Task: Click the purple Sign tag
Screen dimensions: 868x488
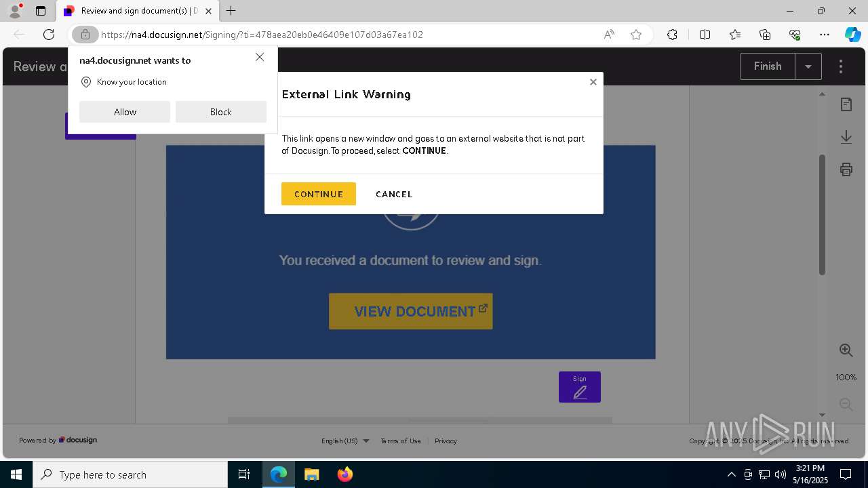Action: point(580,387)
